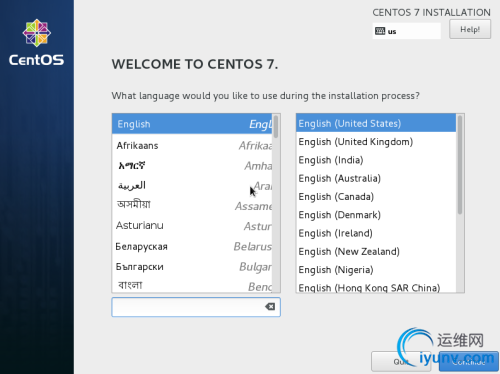Select the Amharic language row

(192, 166)
